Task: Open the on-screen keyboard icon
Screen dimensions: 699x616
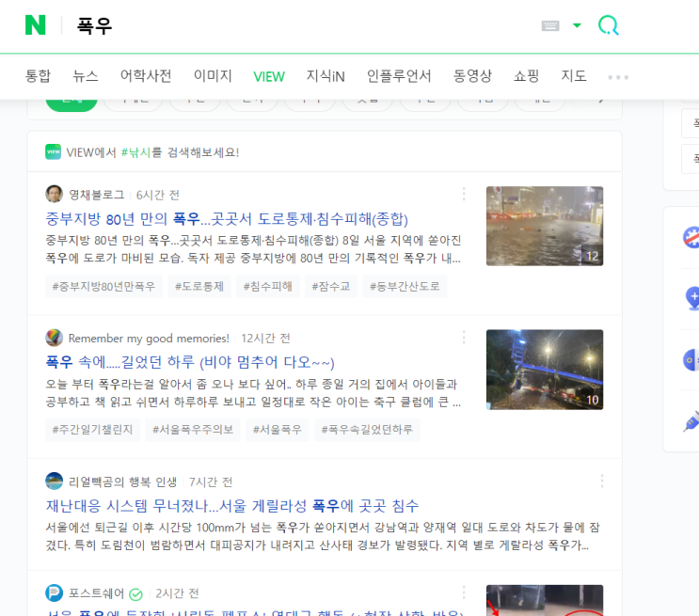Action: 550,25
